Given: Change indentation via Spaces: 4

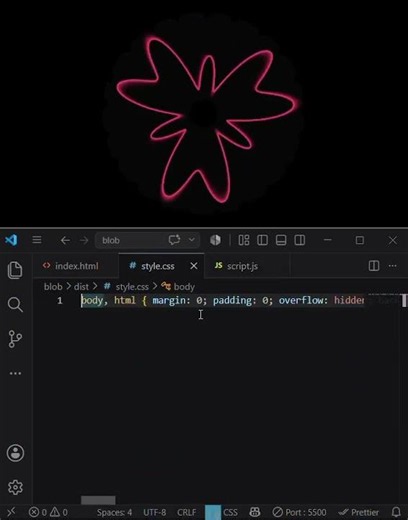Looking at the screenshot, I should pyautogui.click(x=114, y=512).
